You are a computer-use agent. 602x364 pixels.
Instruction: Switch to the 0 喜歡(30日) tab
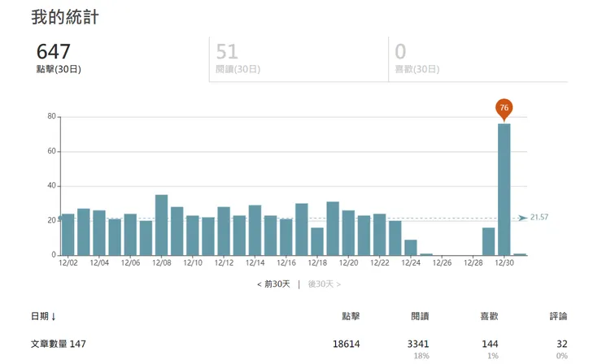(478, 59)
